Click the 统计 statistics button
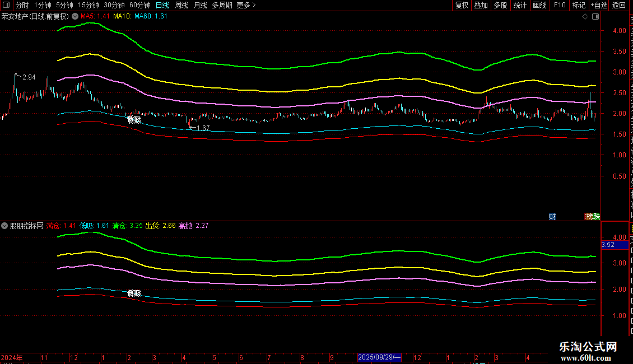 pos(520,5)
